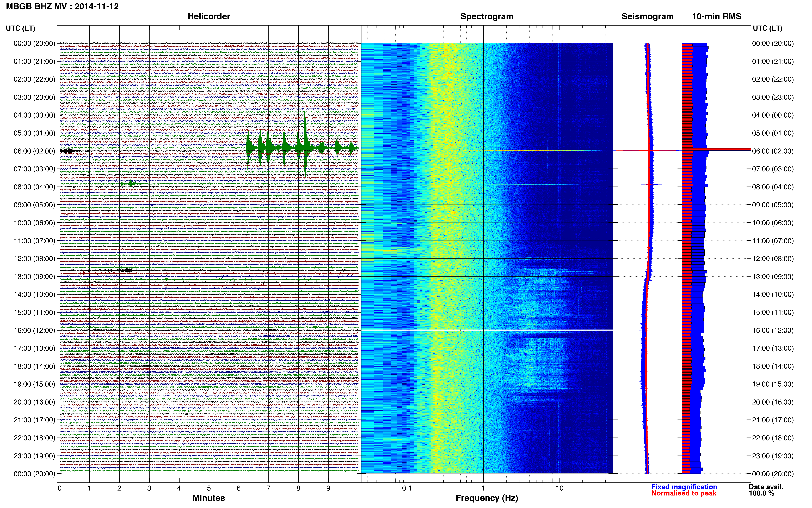Select the '1' tick on the Frequency axis
Screen dimensions: 812x508
pyautogui.click(x=483, y=488)
